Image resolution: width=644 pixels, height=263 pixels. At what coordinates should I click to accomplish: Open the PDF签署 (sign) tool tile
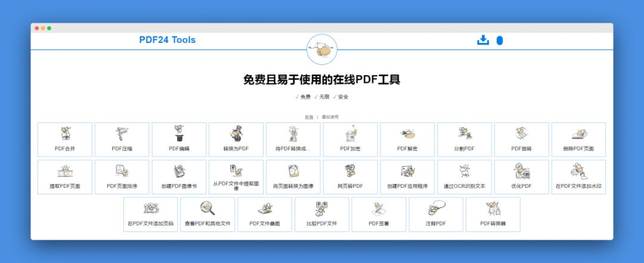point(379,215)
